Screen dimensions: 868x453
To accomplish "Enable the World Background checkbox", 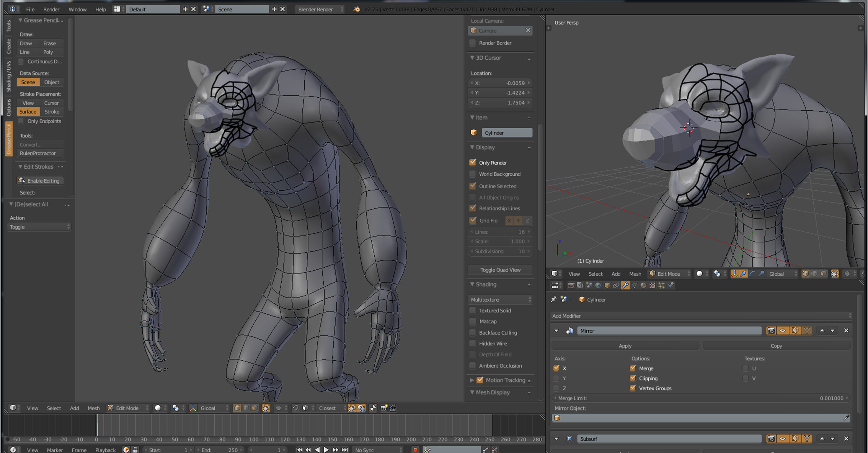I will pos(473,174).
